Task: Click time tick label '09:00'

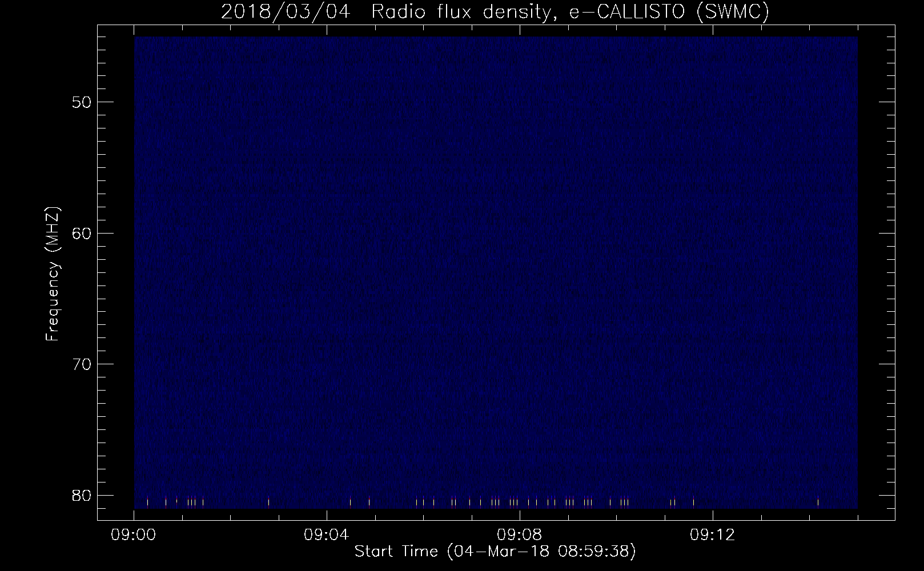Action: pyautogui.click(x=134, y=535)
